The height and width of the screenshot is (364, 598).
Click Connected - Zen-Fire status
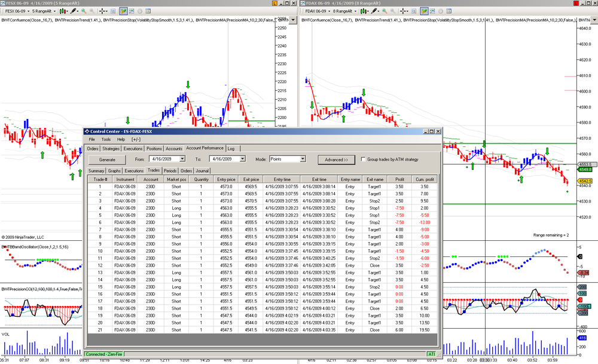pyautogui.click(x=103, y=354)
